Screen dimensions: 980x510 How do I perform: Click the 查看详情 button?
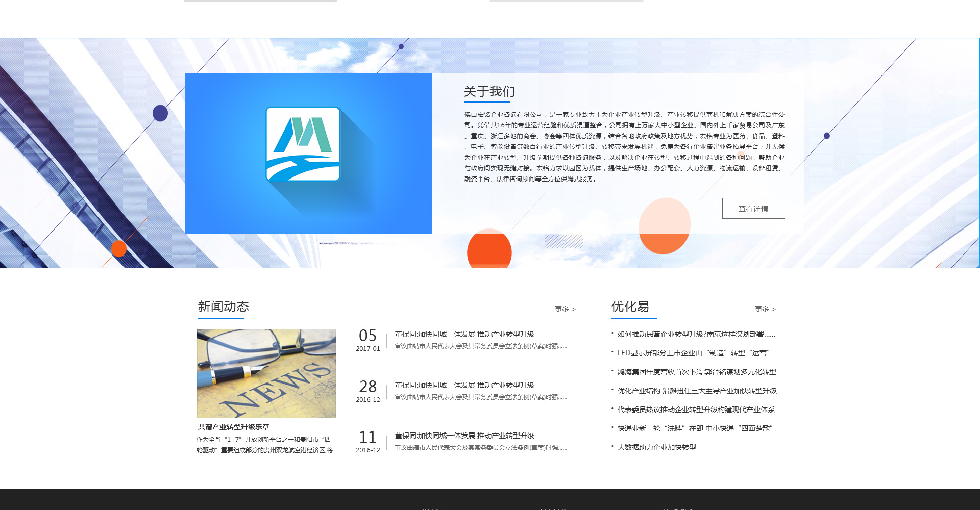(x=753, y=209)
